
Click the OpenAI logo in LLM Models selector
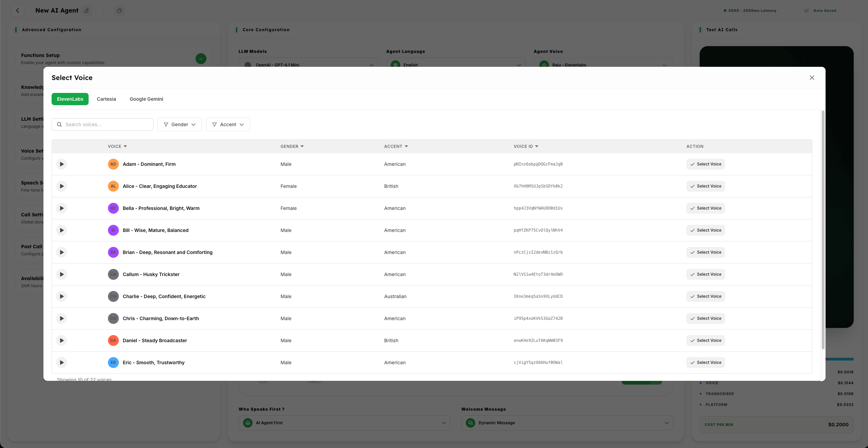[247, 64]
